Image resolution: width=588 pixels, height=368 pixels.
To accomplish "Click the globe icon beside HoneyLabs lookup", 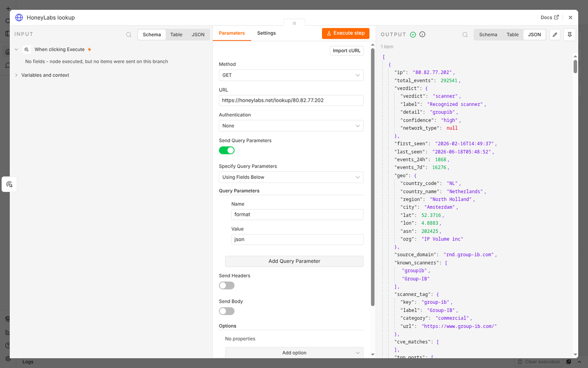I will point(19,18).
